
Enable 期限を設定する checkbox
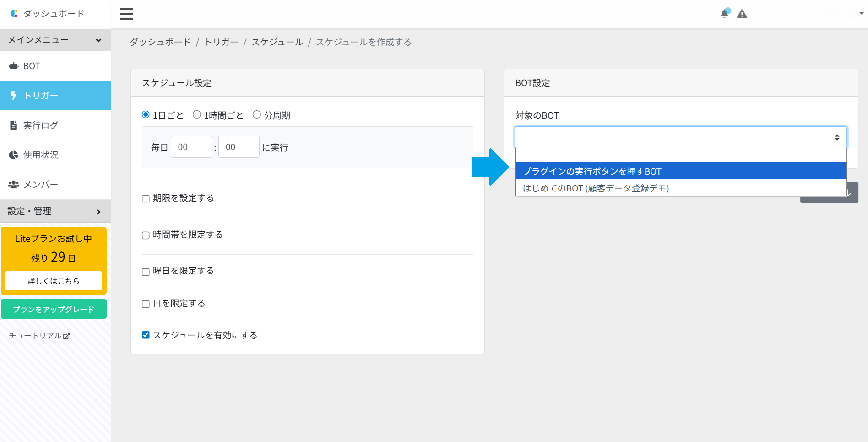pyautogui.click(x=146, y=198)
